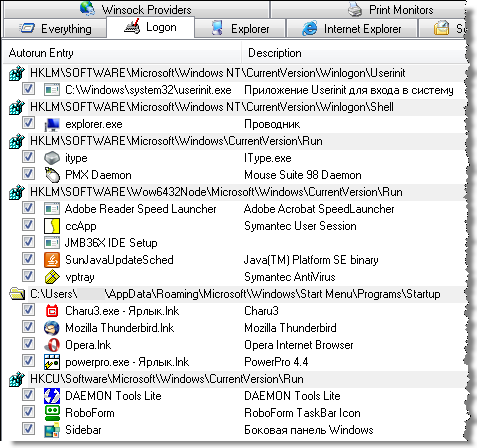
Task: Click the Mozilla Thunderbird icon
Action: (x=52, y=328)
